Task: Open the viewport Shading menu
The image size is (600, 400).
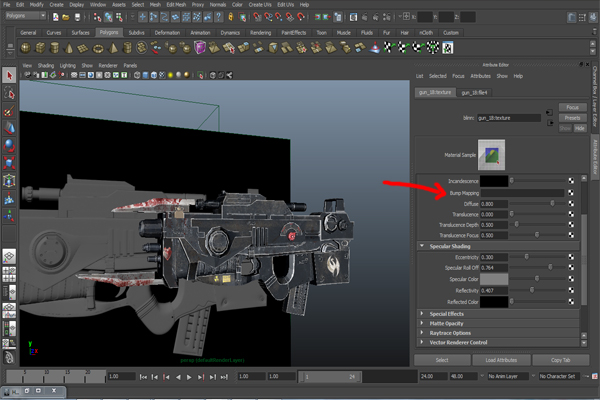Action: (46, 65)
